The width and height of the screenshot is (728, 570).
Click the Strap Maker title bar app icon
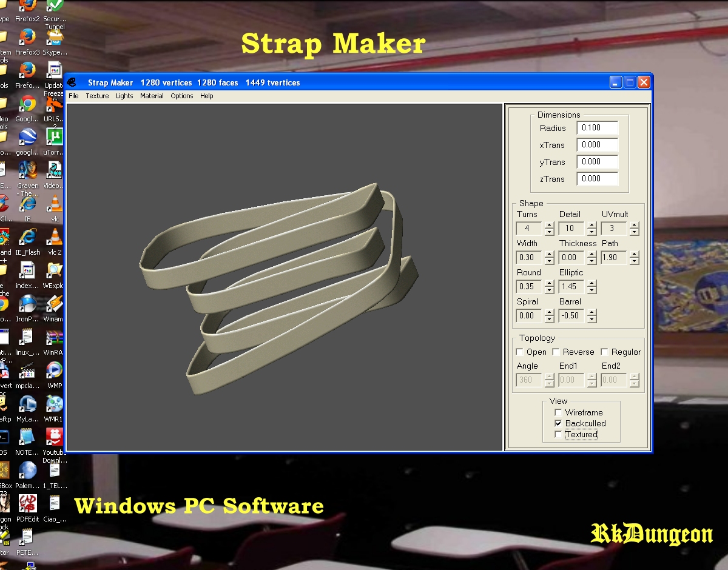pos(72,82)
